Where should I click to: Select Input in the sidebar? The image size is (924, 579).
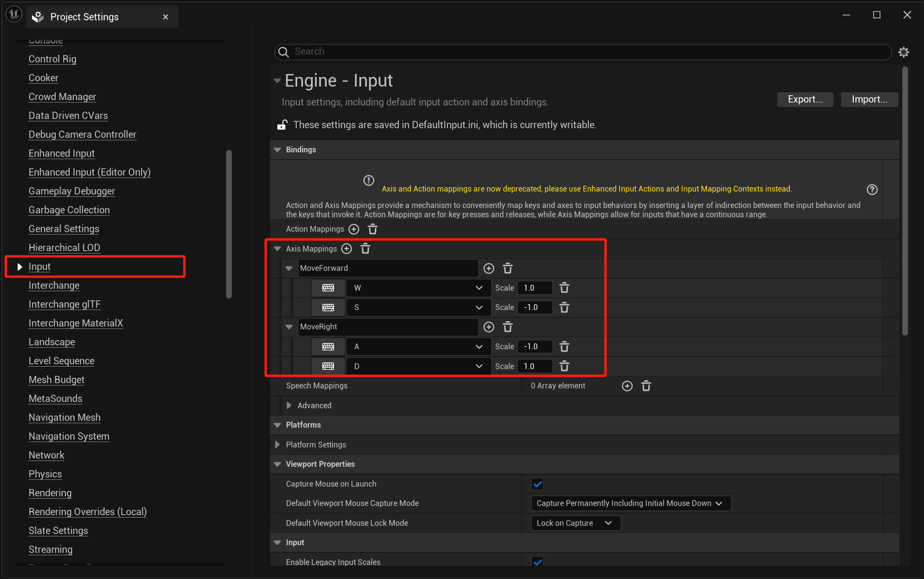point(39,267)
